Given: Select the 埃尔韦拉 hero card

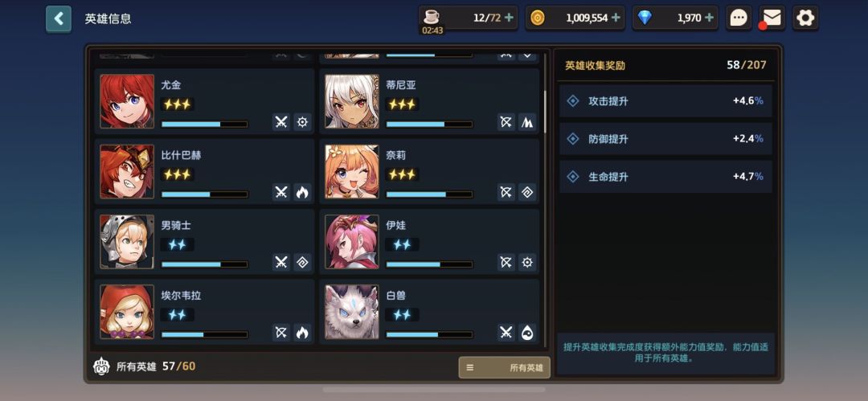Looking at the screenshot, I should pos(204,312).
